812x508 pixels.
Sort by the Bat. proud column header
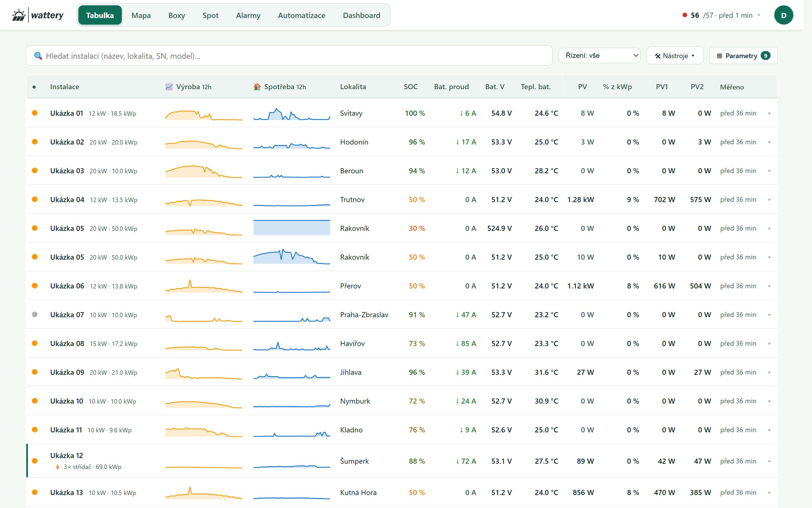(451, 87)
